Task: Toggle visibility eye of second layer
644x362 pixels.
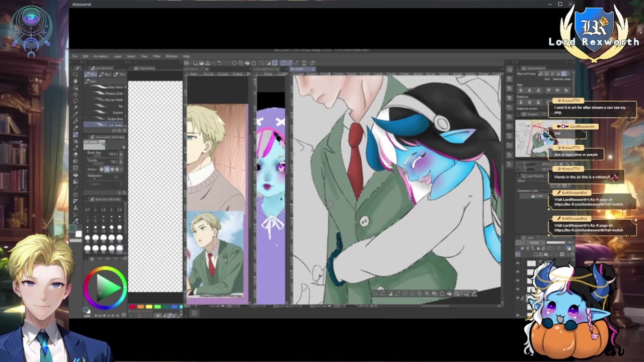Action: click(518, 272)
